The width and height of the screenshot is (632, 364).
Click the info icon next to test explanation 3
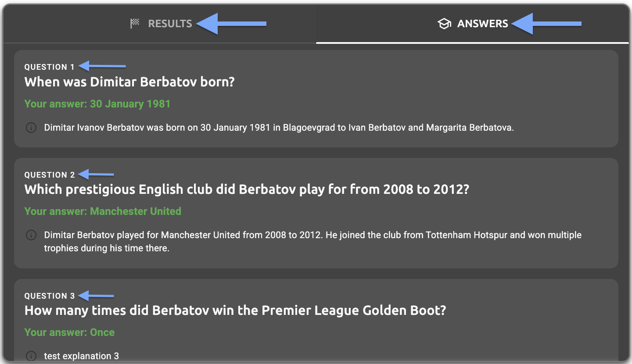(31, 356)
